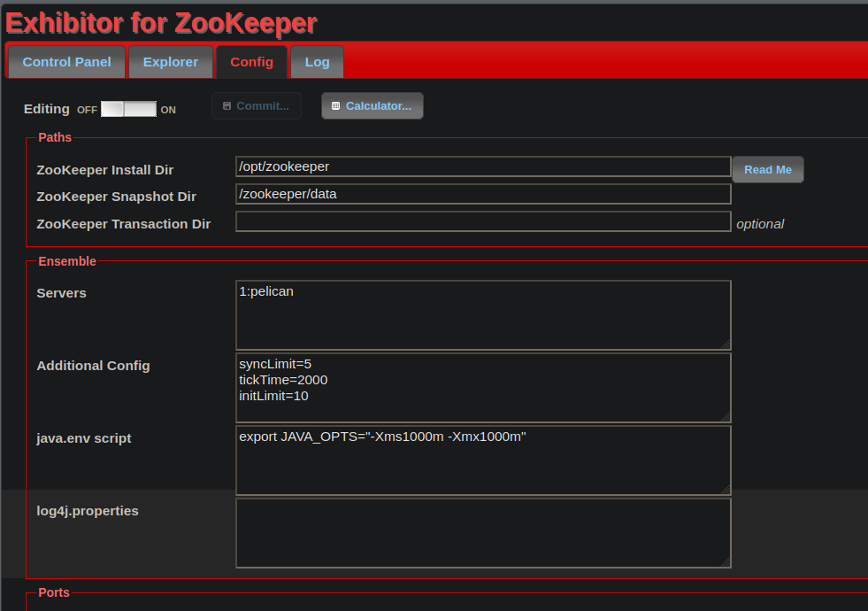This screenshot has height=611, width=868.
Task: Click the ZooKeeper Install Dir field
Action: click(483, 166)
